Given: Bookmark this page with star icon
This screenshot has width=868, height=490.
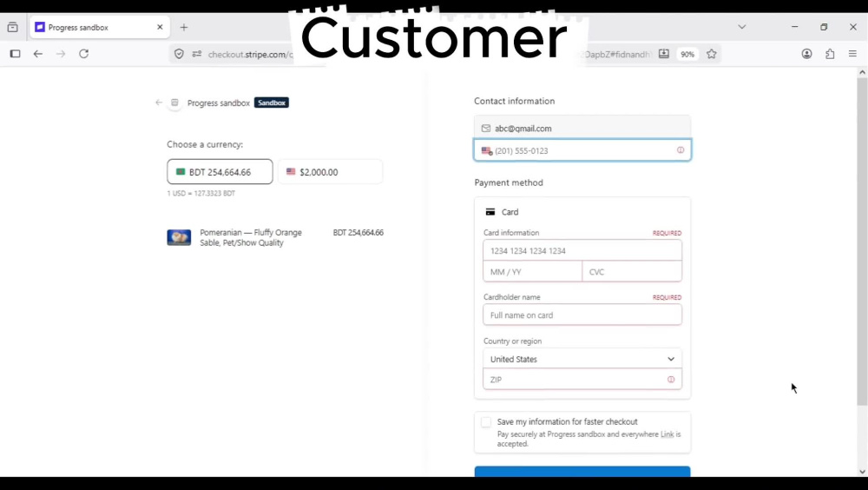Looking at the screenshot, I should pos(712,54).
